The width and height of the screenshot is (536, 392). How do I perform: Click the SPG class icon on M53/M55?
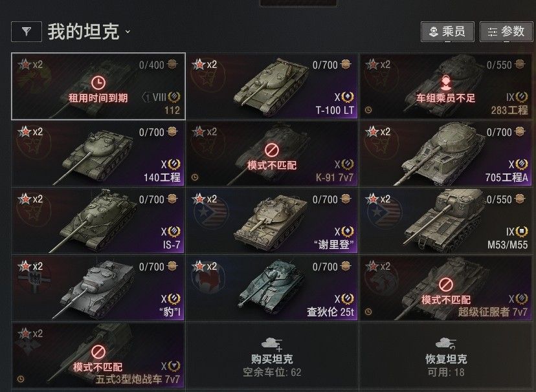point(522,232)
